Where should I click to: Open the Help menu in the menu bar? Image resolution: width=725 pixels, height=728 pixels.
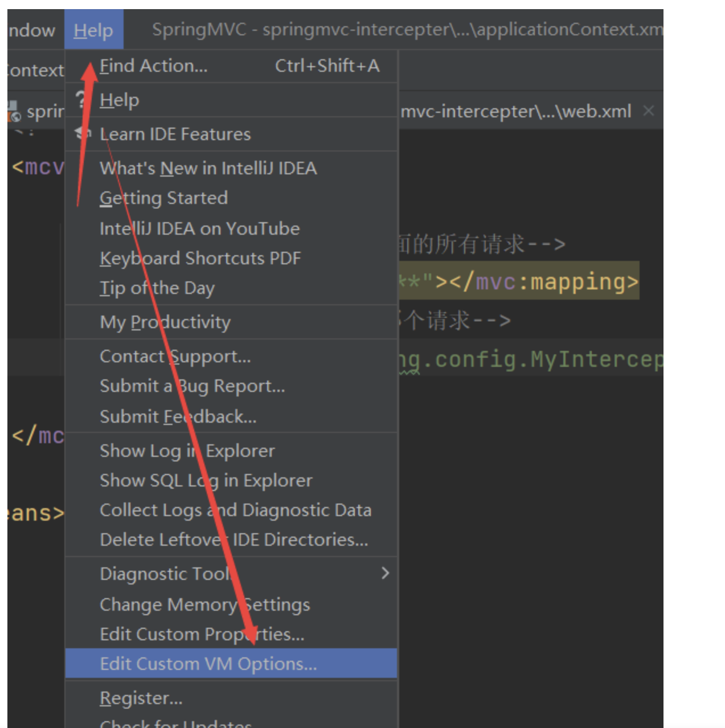(x=93, y=30)
